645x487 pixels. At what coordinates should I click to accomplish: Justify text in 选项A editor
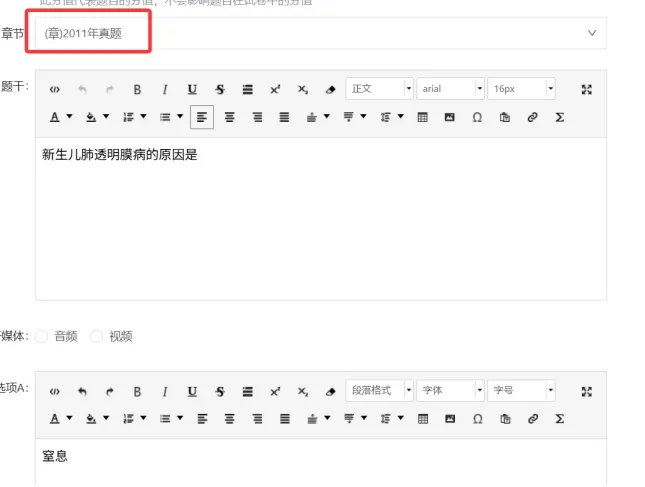(x=284, y=419)
